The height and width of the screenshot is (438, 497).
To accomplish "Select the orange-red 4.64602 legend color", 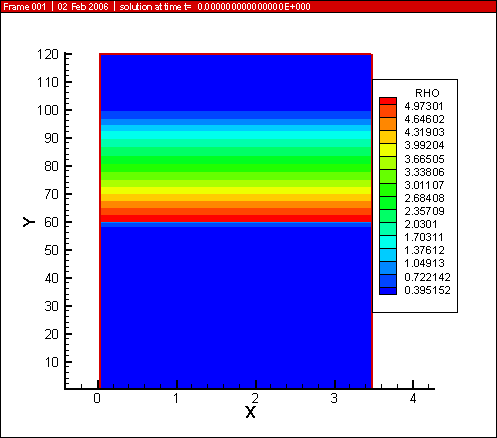I will pos(388,111).
